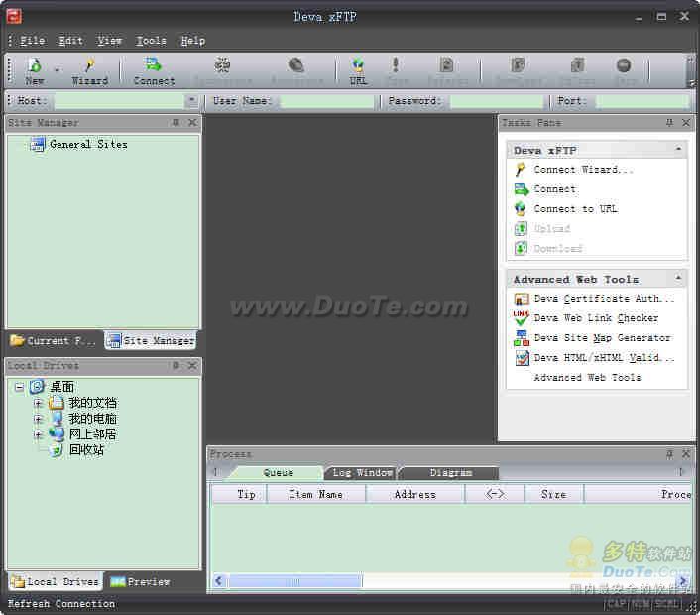Collapse the 桌面 tree node
Viewport: 700px width, 615px height.
coord(19,387)
